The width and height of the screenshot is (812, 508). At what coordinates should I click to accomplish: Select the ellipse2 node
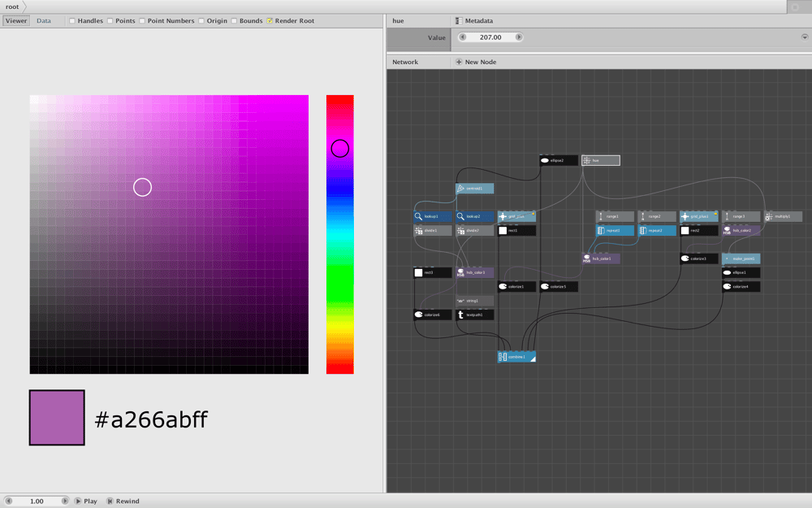[x=559, y=161]
